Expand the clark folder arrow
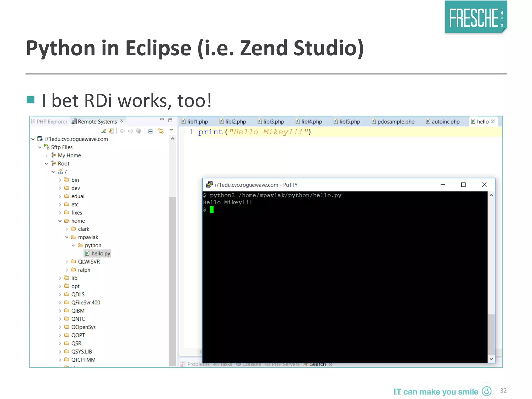532x399 pixels. coord(67,229)
